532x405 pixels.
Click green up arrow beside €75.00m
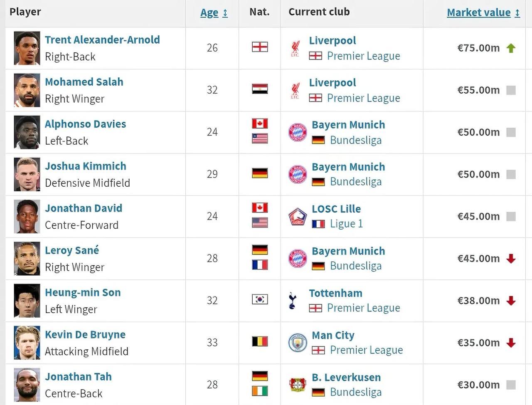pyautogui.click(x=511, y=48)
